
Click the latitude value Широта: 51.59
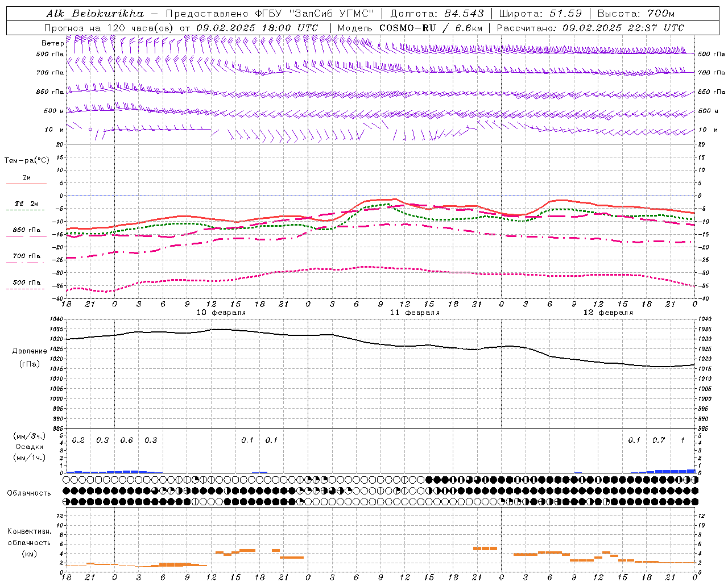(540, 14)
